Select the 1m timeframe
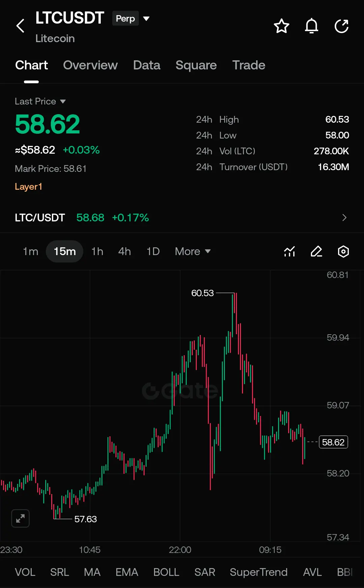Image resolution: width=364 pixels, height=588 pixels. click(30, 251)
